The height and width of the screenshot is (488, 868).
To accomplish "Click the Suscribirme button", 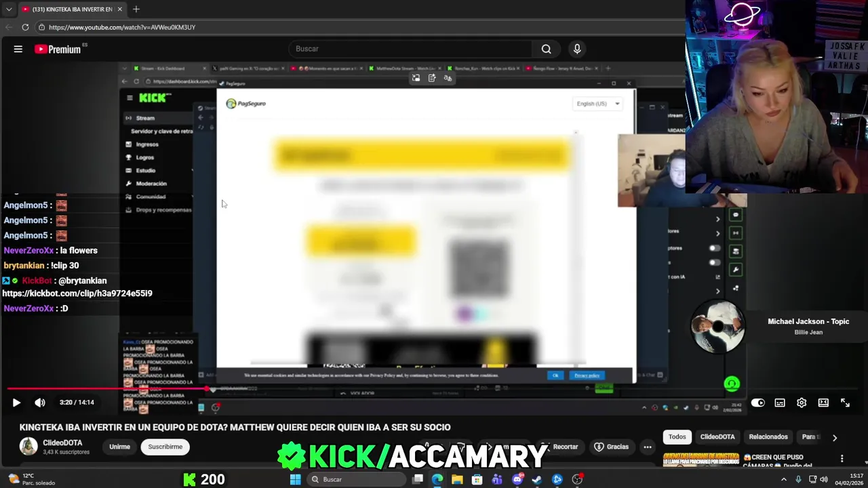I will 165,447.
